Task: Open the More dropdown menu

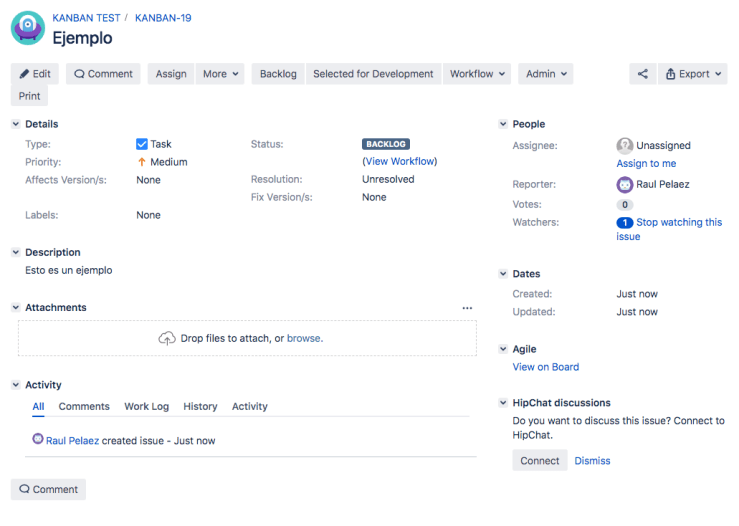Action: coord(221,74)
